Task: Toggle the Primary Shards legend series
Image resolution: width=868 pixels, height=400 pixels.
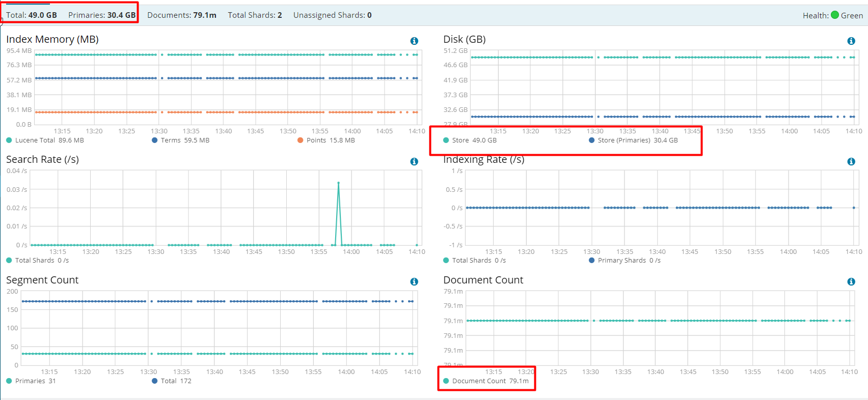Action: (x=625, y=260)
